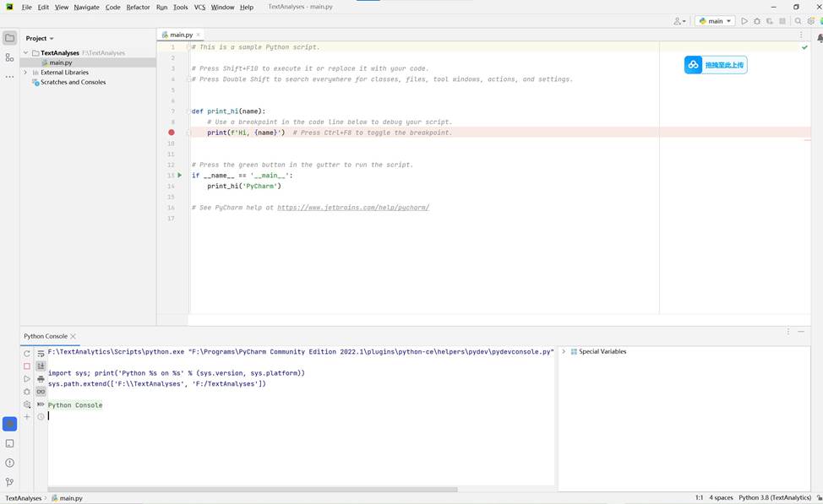Switch to the main.py editor tab
Viewport: 823px width, 504px height.
(x=179, y=35)
